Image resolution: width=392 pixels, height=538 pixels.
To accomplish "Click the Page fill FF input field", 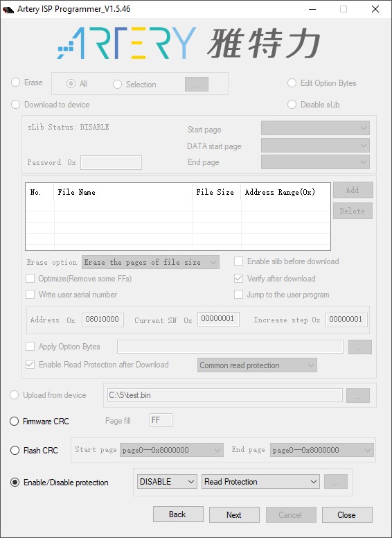I will tap(161, 420).
